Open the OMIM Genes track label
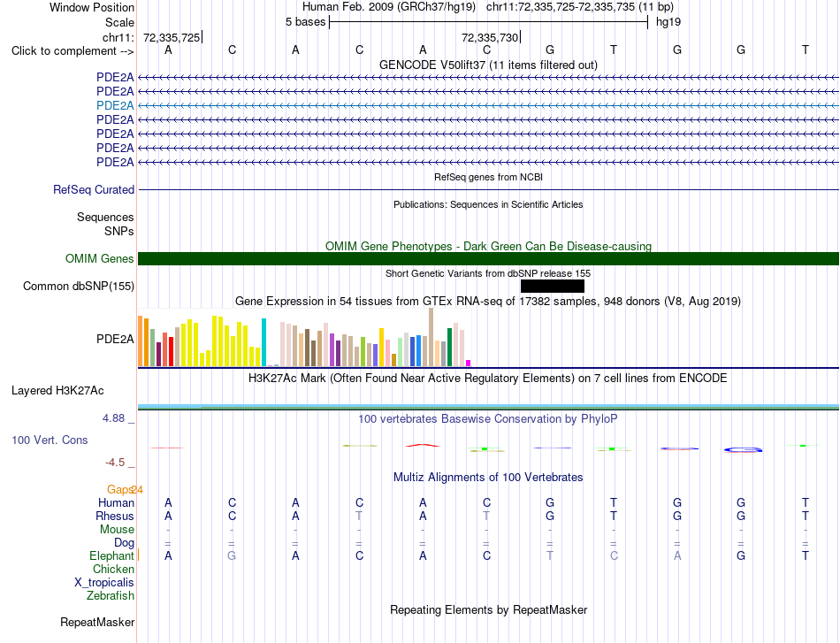This screenshot has height=643, width=840. tap(99, 259)
